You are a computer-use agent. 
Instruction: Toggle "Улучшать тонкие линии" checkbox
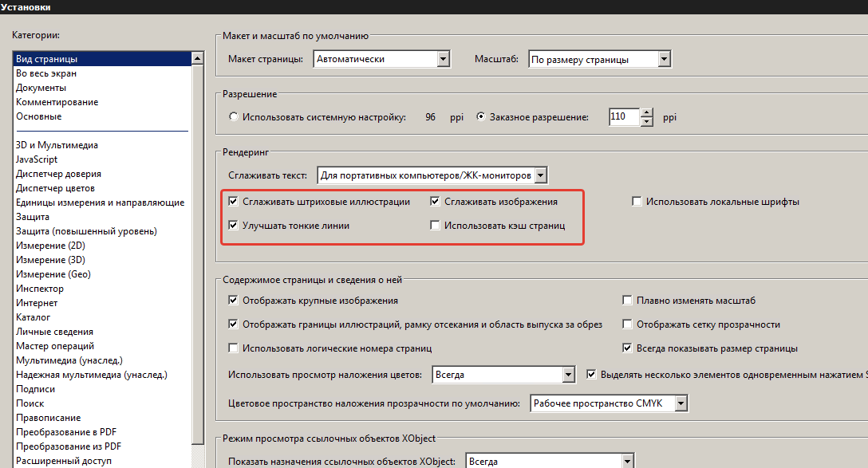coord(233,225)
